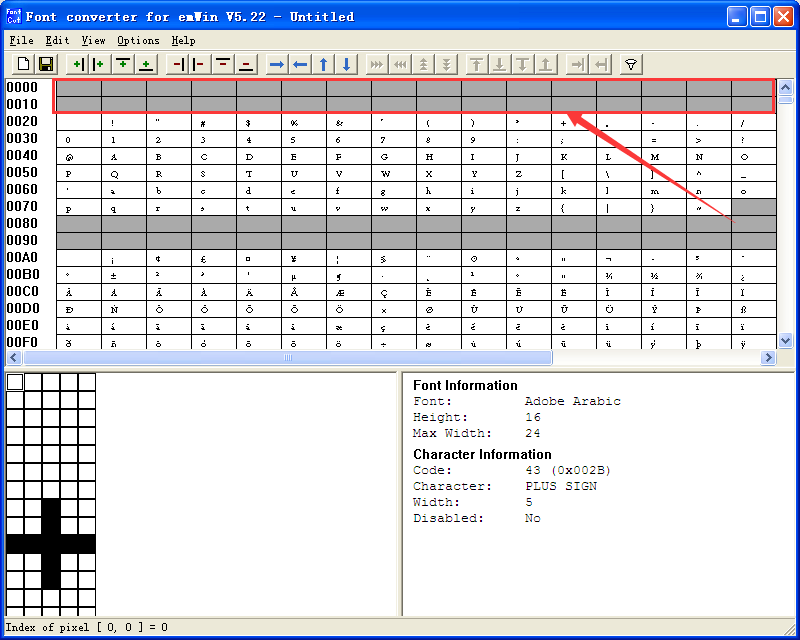Screen dimensions: 800x640
Task: Click row label 0040 in the character table
Action: tap(22, 155)
